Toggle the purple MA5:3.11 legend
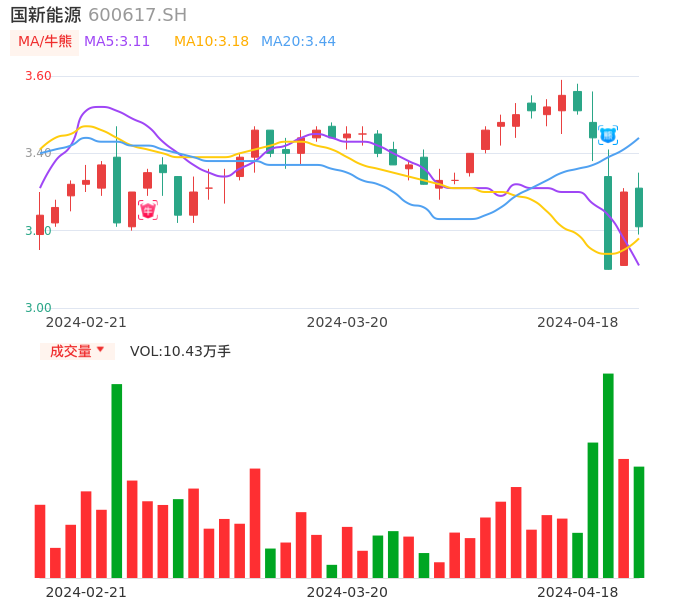 click(x=117, y=42)
